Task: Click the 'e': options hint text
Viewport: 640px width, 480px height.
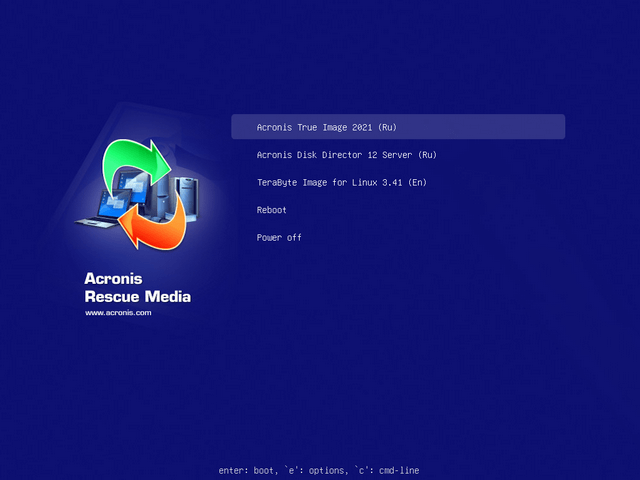Action: 310,470
